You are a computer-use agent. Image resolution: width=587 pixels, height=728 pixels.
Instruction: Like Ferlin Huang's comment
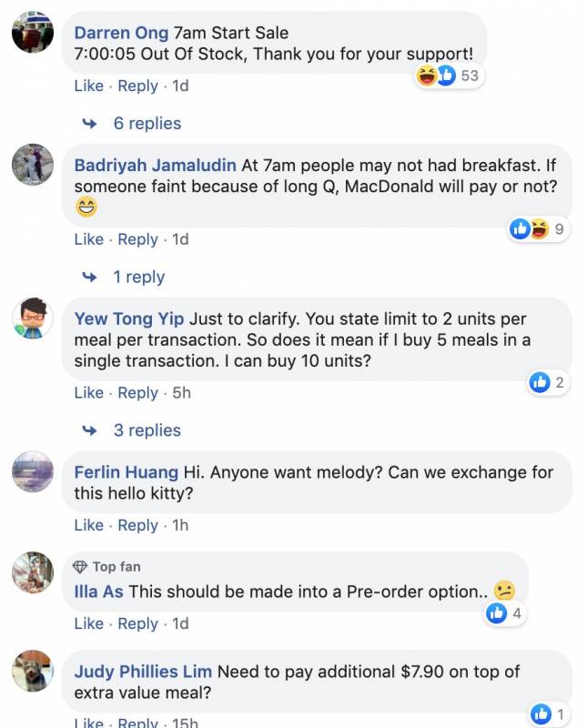(x=88, y=525)
